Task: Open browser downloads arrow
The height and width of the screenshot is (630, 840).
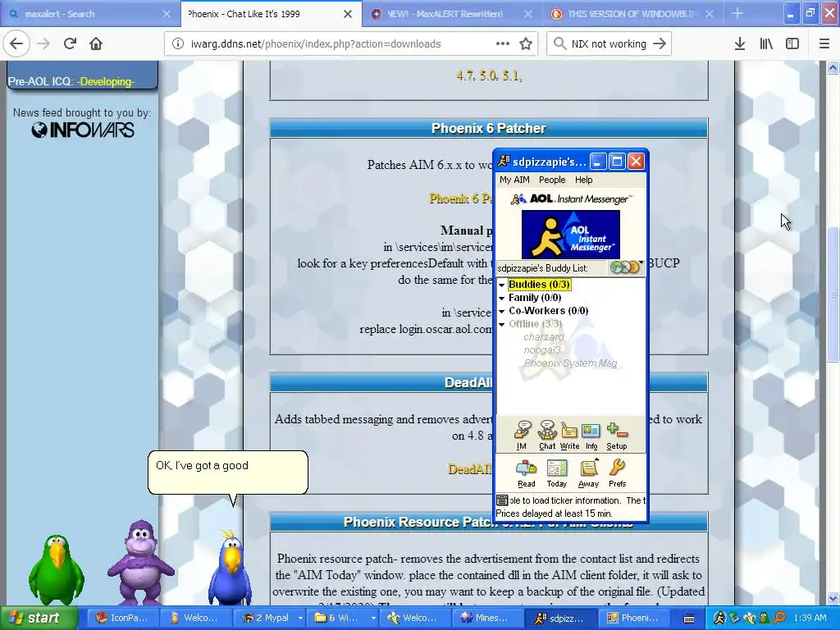Action: click(740, 44)
